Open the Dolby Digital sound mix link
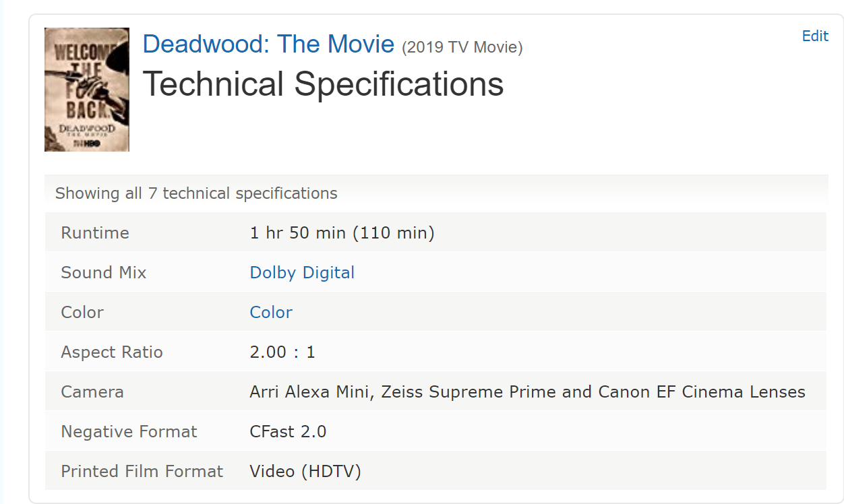 pos(302,272)
